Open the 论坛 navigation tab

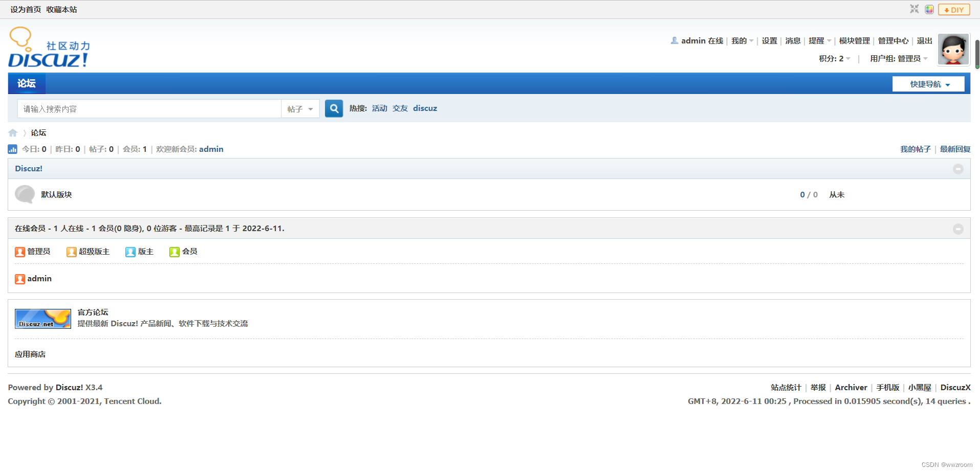click(27, 83)
